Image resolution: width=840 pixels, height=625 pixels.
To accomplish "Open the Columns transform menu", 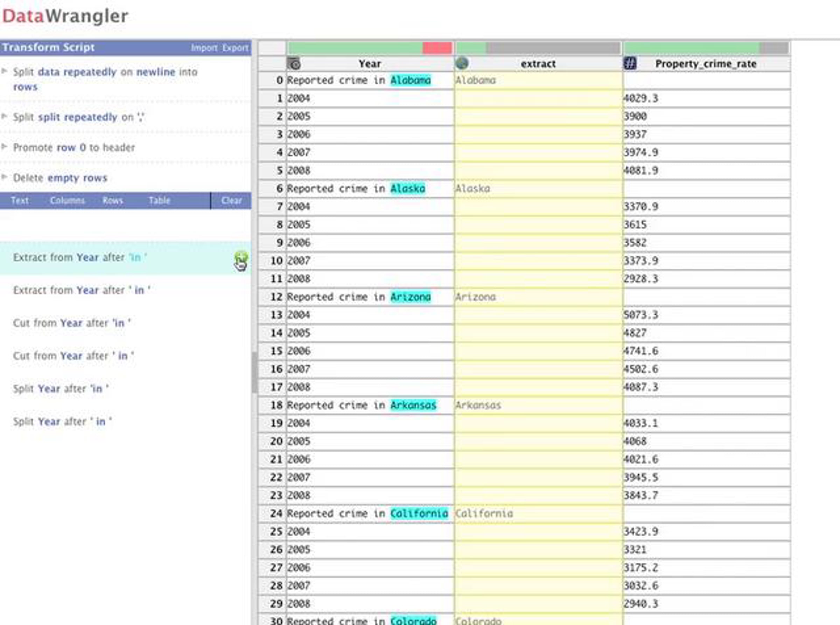I will [67, 201].
